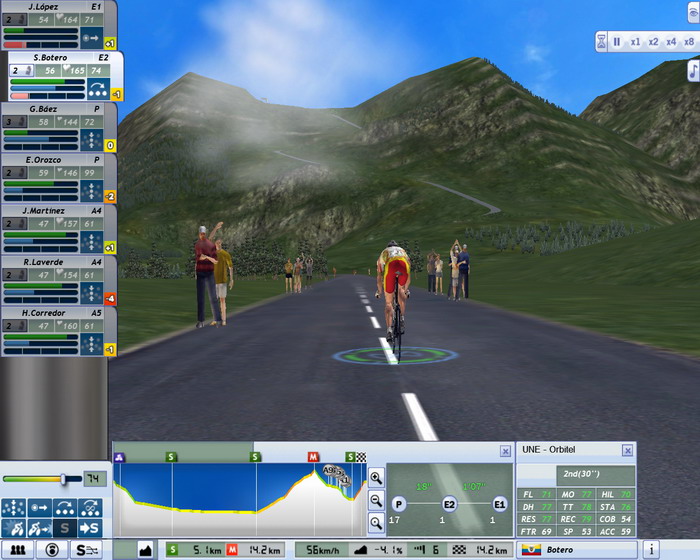Zoom in on the stage profile
Image resolution: width=700 pixels, height=560 pixels.
point(375,478)
